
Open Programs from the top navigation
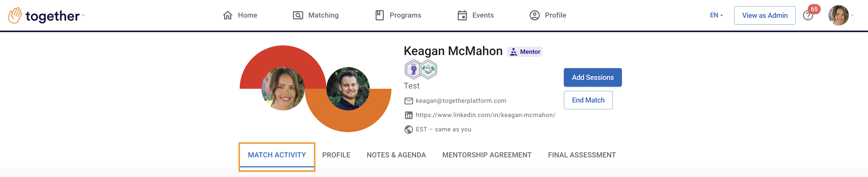pos(398,16)
